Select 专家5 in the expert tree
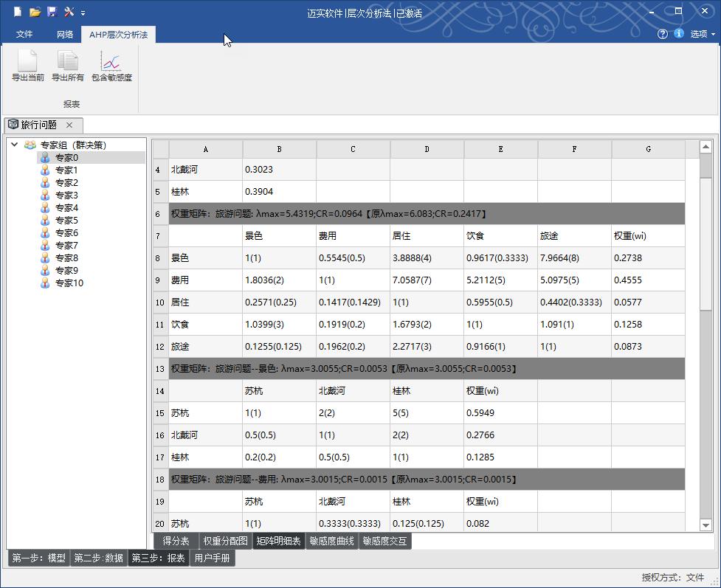The width and height of the screenshot is (721, 588). point(66,221)
